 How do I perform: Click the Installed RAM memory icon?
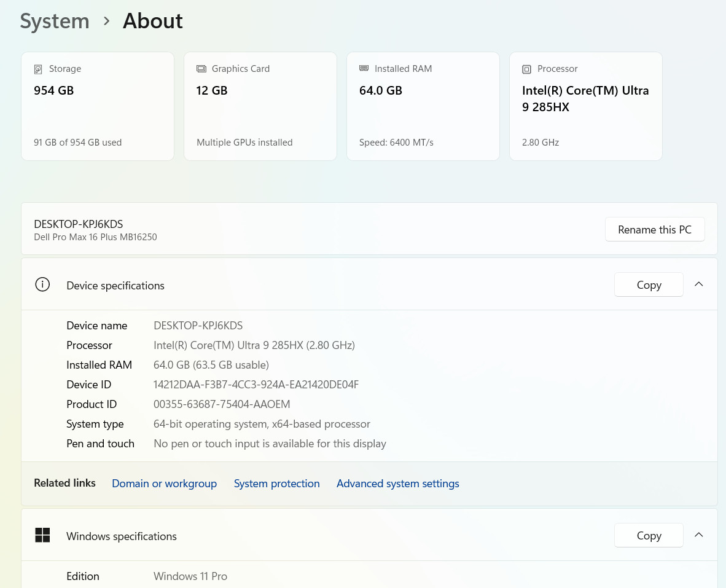[x=364, y=69]
